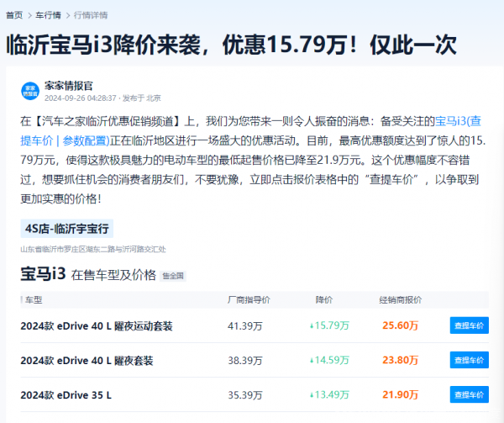504x423 pixels.
Task: Go to 车行情 breadcrumb
Action: (48, 15)
